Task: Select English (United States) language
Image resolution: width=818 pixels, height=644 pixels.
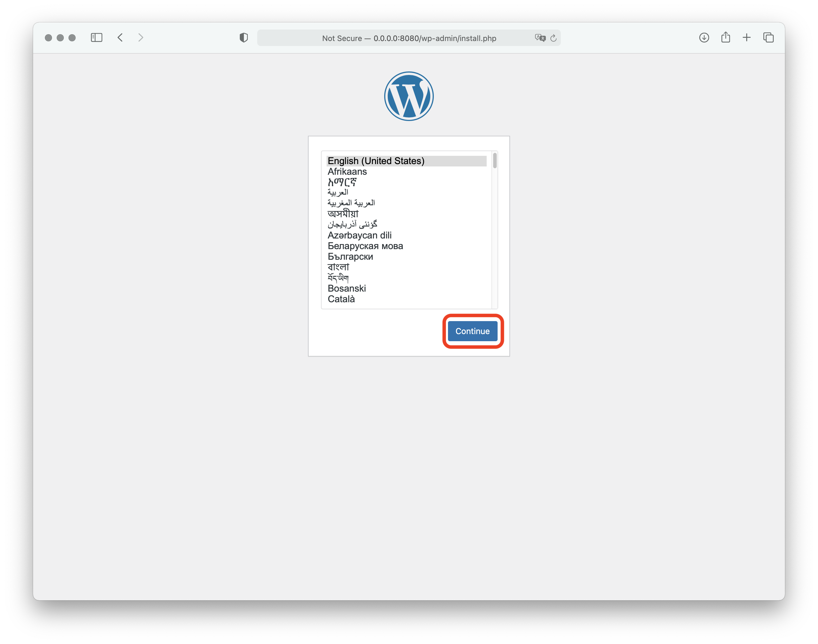Action: pyautogui.click(x=407, y=161)
